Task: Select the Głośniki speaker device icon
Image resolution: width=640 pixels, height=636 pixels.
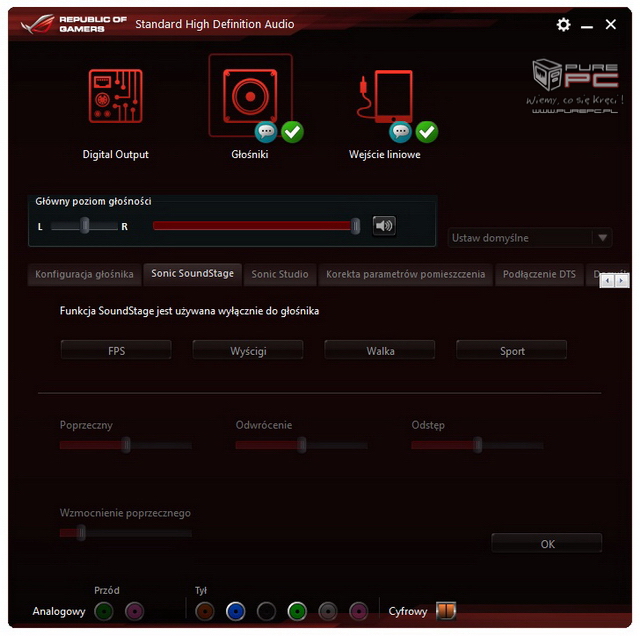Action: coord(250,94)
